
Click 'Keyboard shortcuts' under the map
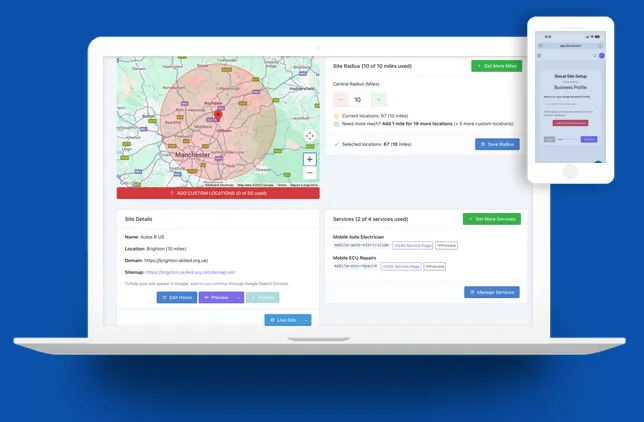pos(219,185)
